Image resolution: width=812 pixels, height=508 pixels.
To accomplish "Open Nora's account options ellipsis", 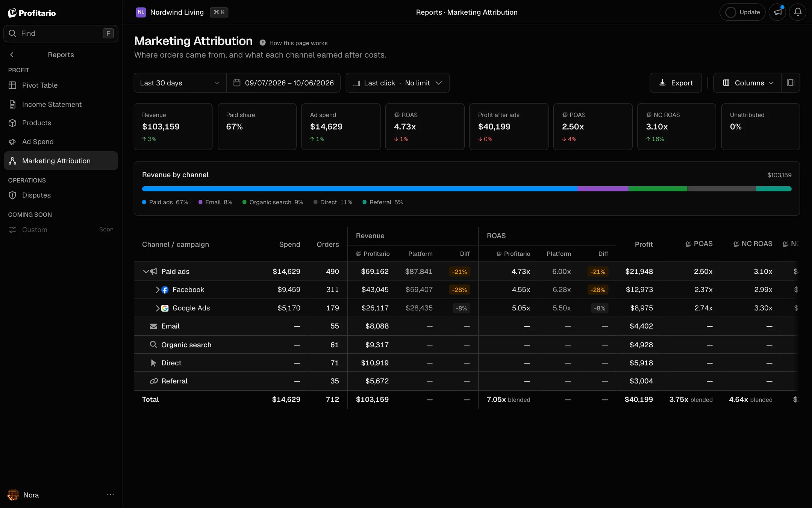I will 110,494.
